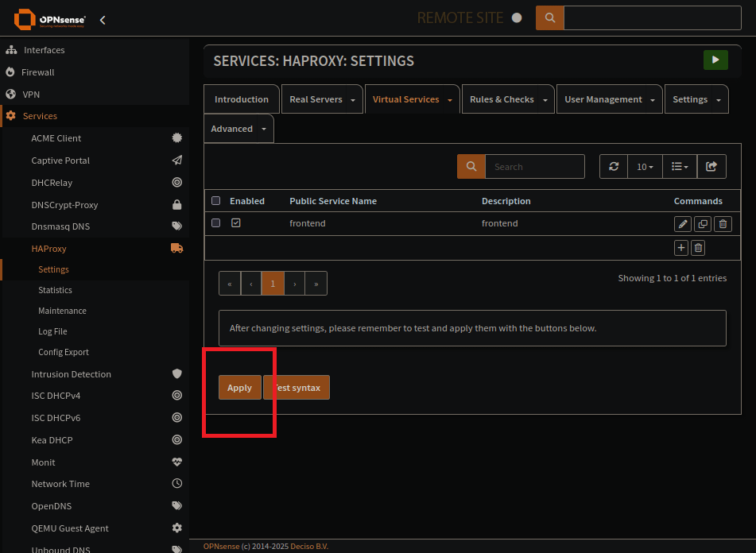Sort by Public Service Name column
This screenshot has height=553, width=756.
pos(333,201)
